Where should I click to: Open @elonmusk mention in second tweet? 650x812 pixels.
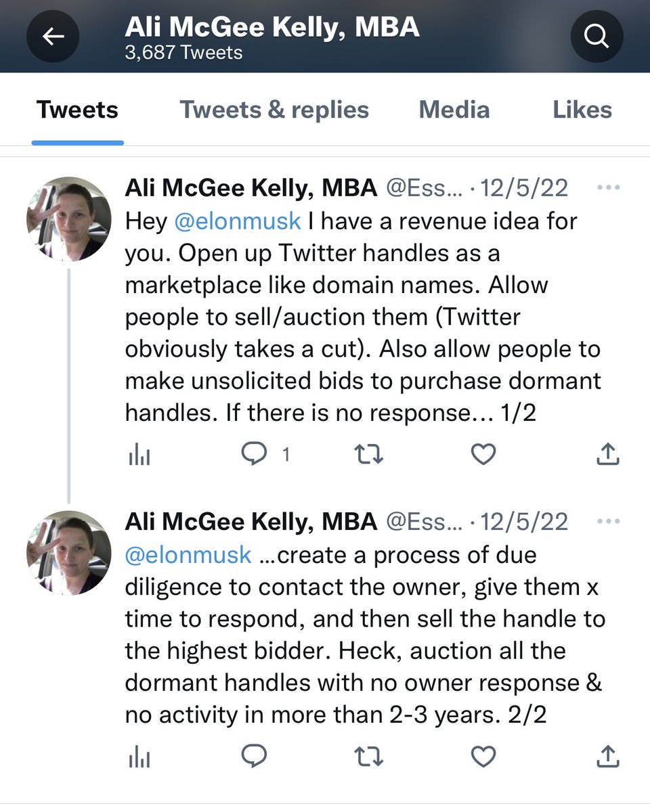pyautogui.click(x=189, y=555)
